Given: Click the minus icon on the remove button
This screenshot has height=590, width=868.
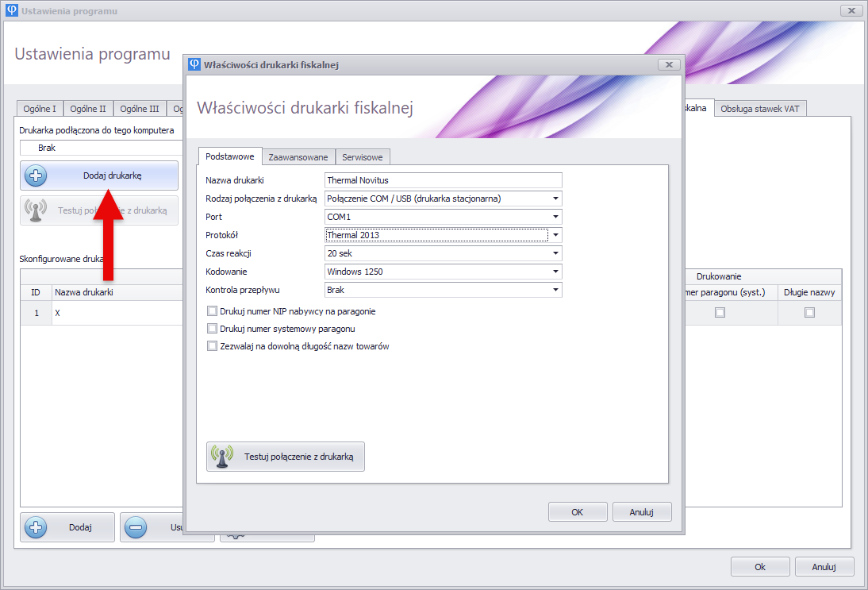Looking at the screenshot, I should coord(136,527).
